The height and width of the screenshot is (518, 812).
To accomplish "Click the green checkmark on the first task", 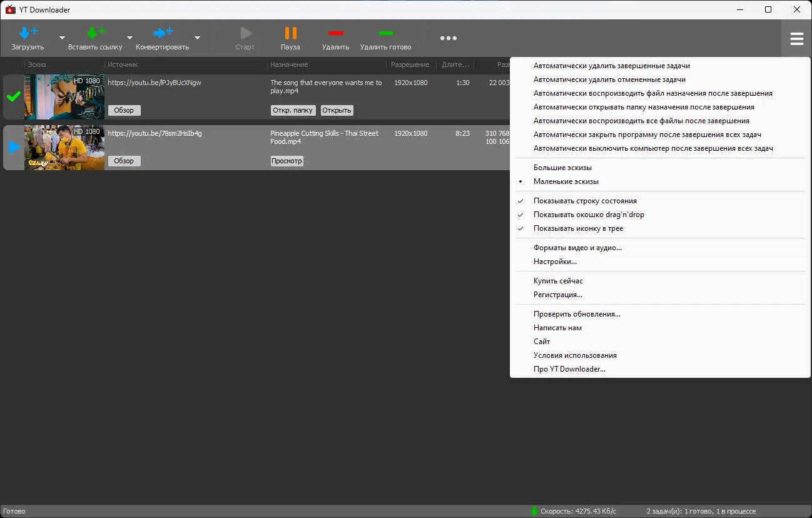I will coord(14,96).
